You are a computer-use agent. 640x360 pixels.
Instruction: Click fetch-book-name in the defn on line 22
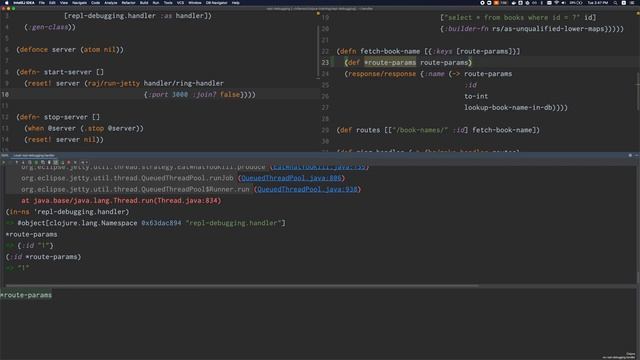point(390,51)
